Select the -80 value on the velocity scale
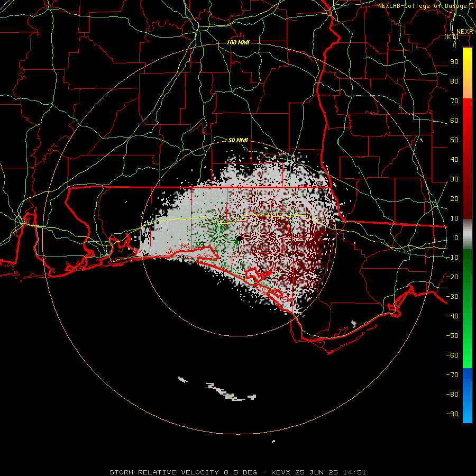The image size is (476, 476). point(452,395)
